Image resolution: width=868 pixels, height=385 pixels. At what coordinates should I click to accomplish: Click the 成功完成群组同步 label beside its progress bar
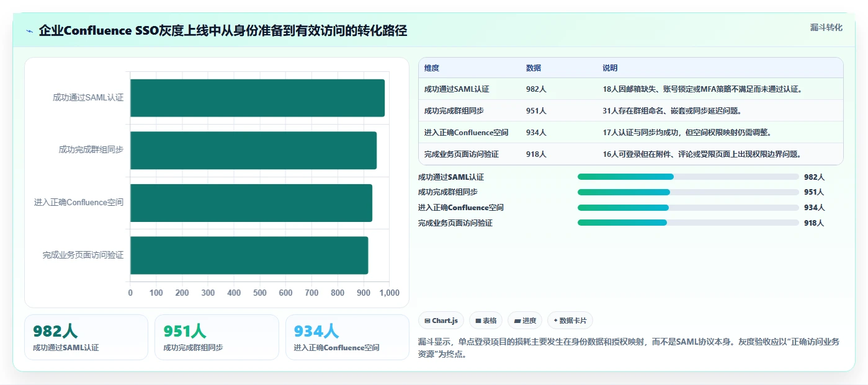pyautogui.click(x=448, y=192)
